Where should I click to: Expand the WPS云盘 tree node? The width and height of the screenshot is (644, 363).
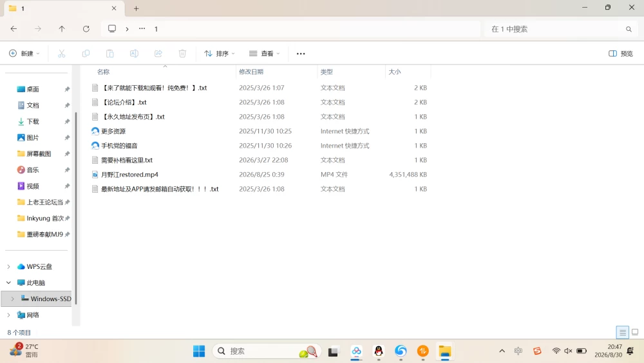[8, 266]
